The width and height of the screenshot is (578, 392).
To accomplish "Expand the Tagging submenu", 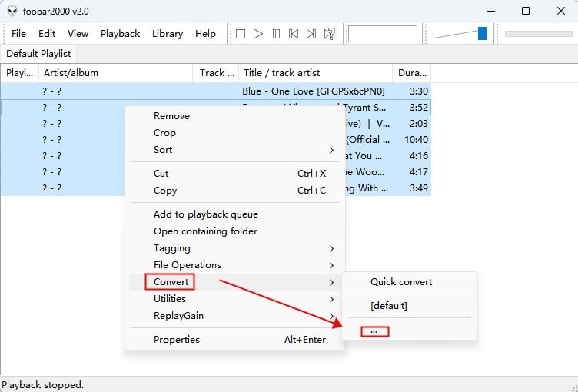I will click(x=234, y=248).
